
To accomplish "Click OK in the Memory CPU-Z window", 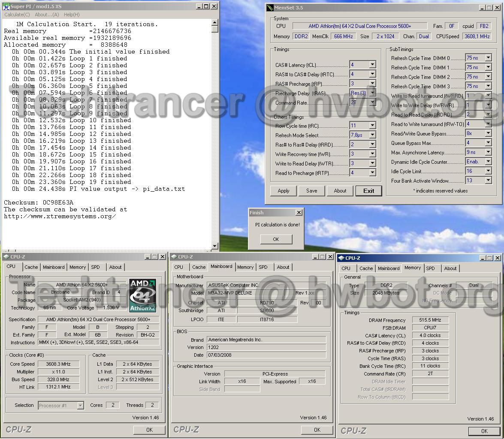I will 484,431.
